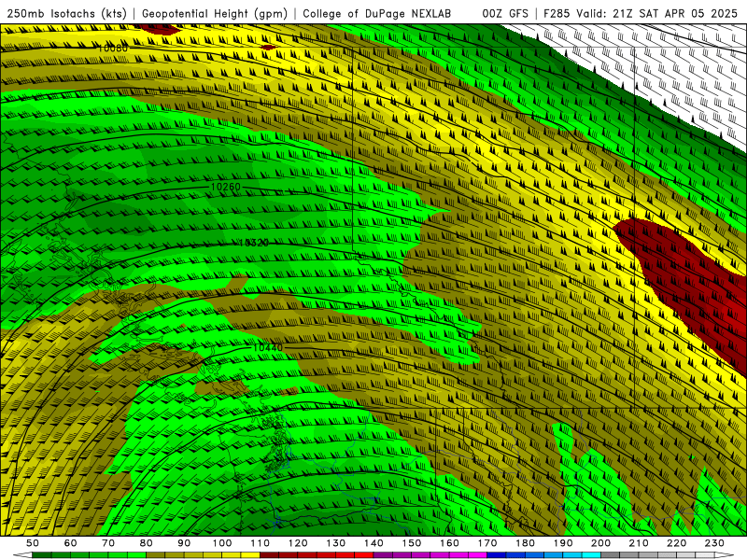Image resolution: width=747 pixels, height=560 pixels.
Task: Click the 130 value on the color scale
Action: point(336,543)
